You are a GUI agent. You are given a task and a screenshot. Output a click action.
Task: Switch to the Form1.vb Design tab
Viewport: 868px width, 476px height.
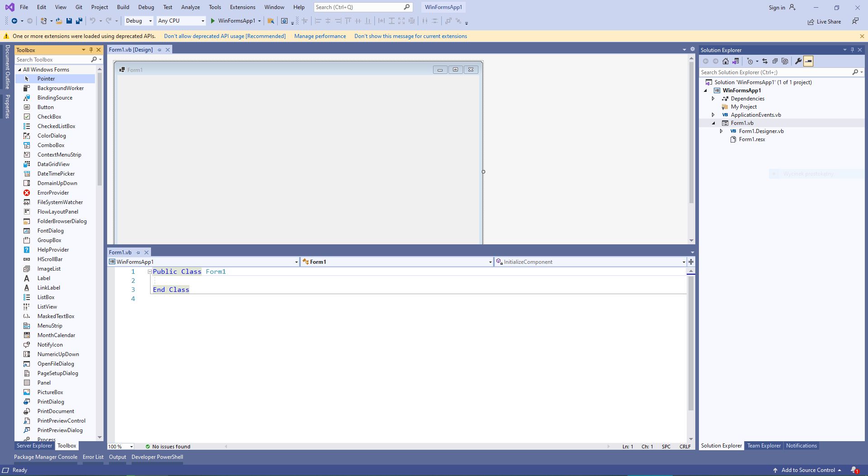(131, 49)
